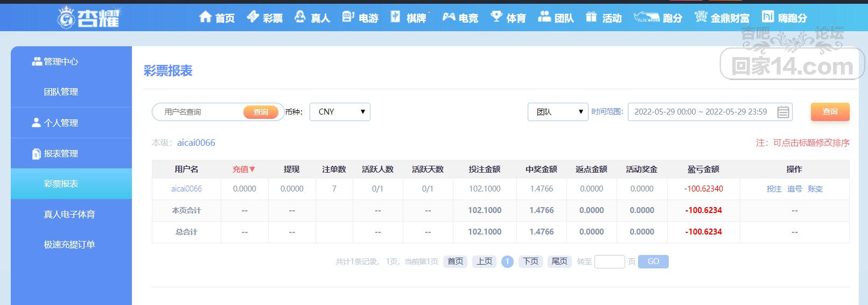Click the orange 查询 button at right

click(x=830, y=112)
